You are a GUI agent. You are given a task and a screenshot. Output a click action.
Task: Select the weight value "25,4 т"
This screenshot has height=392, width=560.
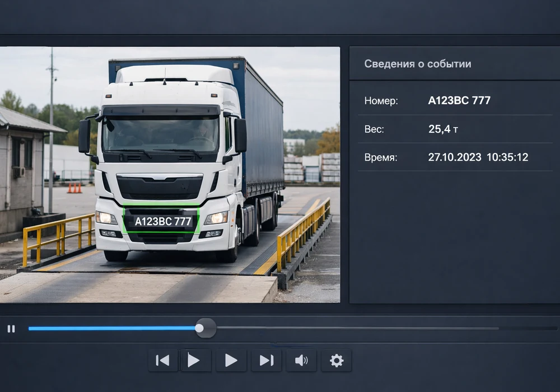(443, 129)
